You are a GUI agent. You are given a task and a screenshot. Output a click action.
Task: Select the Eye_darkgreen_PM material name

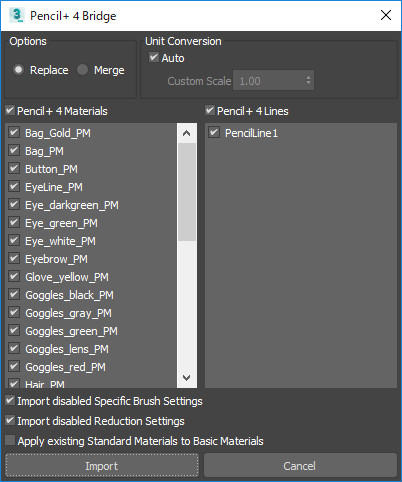click(x=72, y=205)
